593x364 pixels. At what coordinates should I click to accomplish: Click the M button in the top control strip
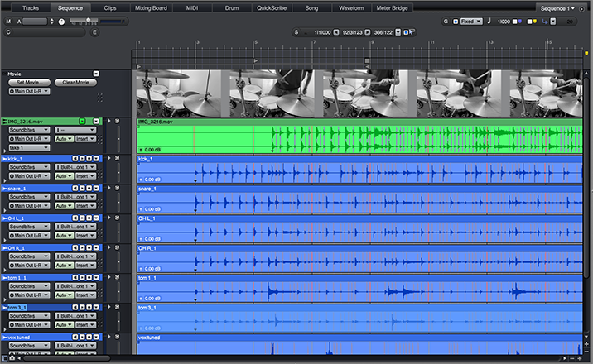pos(8,21)
